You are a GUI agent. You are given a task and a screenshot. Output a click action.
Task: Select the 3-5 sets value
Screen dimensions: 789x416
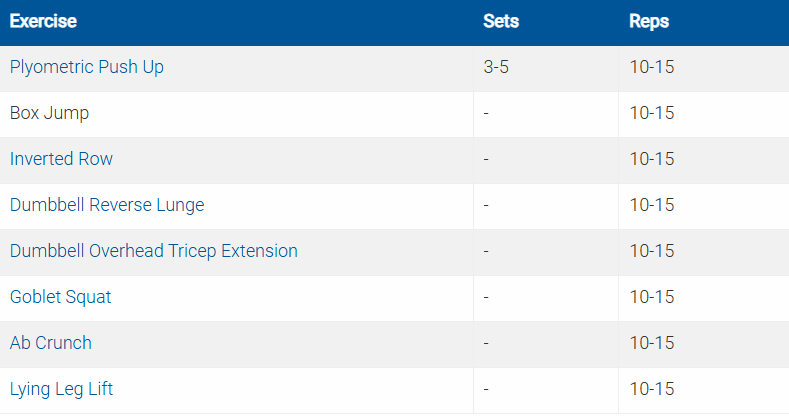pyautogui.click(x=497, y=68)
